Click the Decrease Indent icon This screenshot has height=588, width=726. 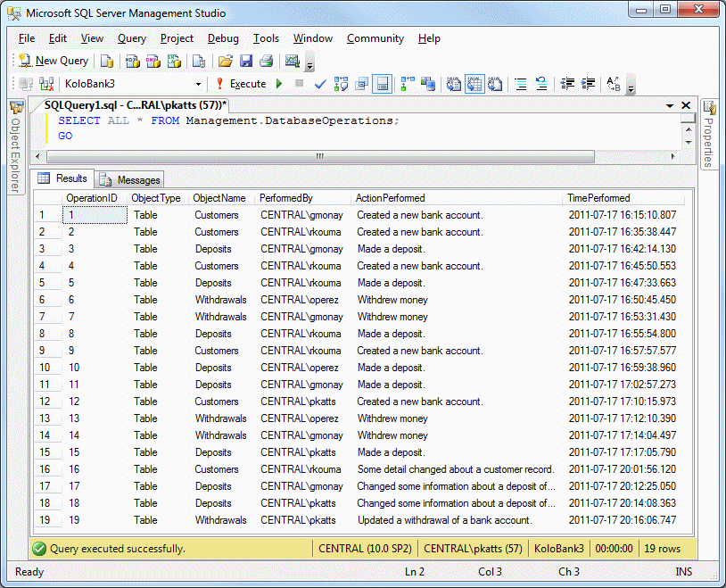point(567,84)
